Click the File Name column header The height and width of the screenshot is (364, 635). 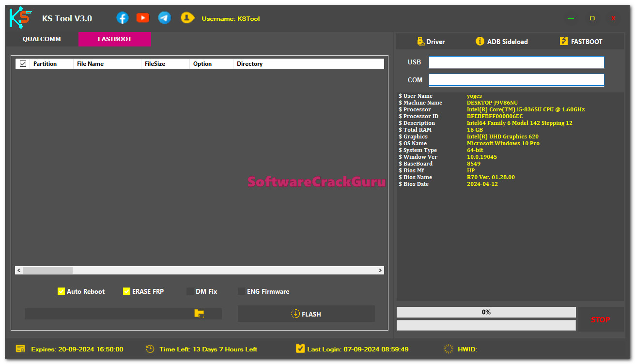tap(107, 63)
